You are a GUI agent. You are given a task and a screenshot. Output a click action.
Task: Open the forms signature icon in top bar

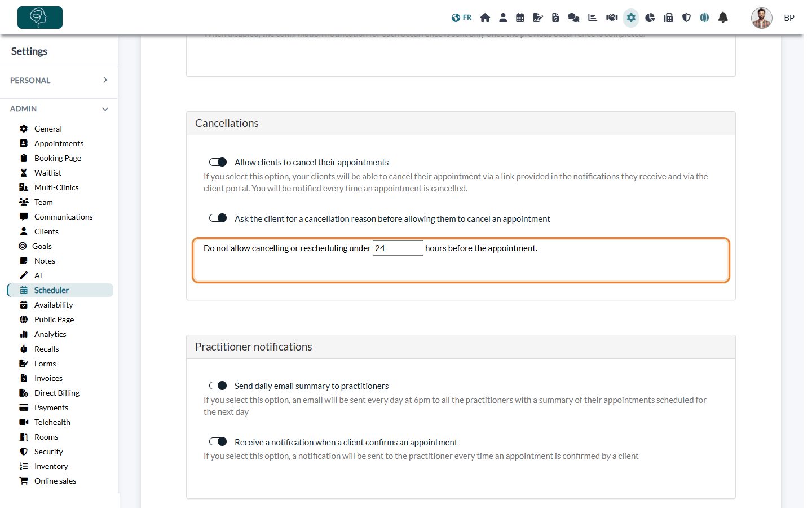click(538, 17)
